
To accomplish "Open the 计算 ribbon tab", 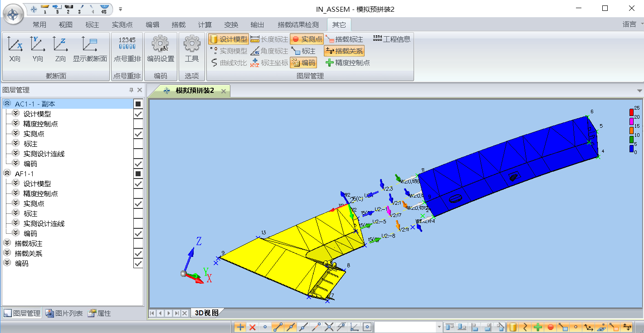I will (205, 24).
